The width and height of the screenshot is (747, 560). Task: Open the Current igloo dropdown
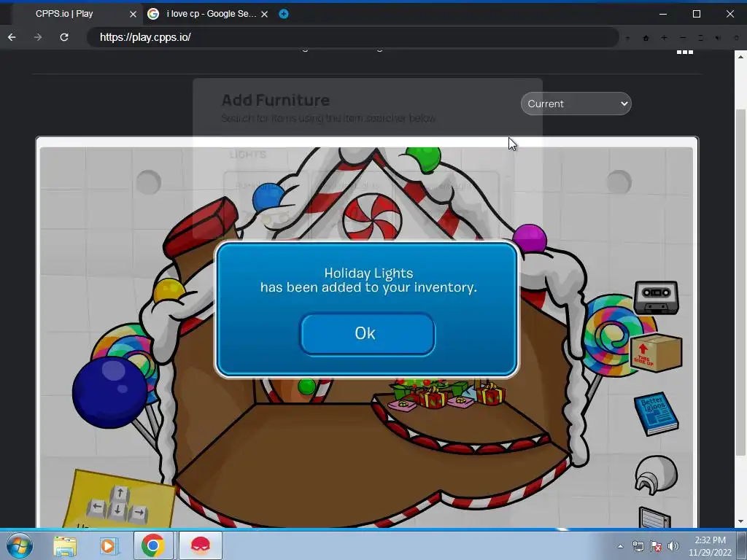(576, 104)
